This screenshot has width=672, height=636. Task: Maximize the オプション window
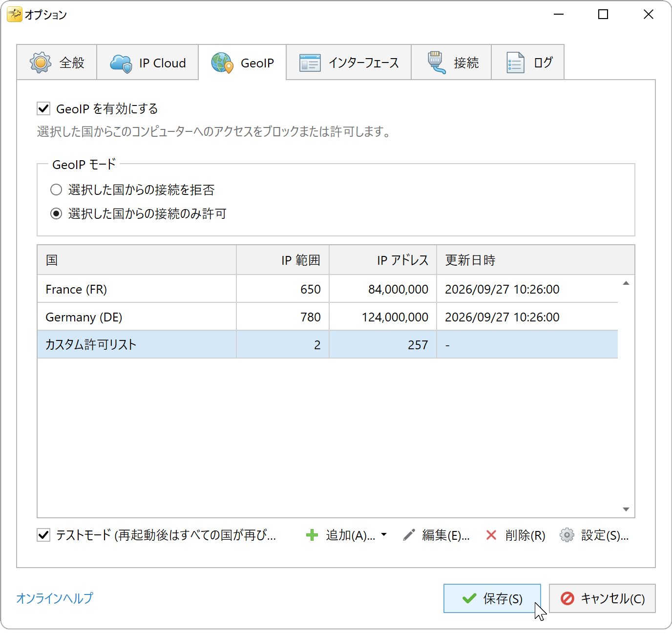pos(603,15)
